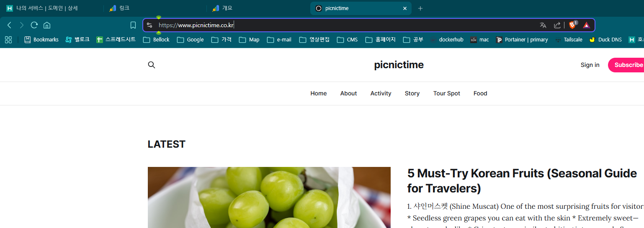Click the address bar URL field
Screen dimensions: 644x228
click(335, 25)
